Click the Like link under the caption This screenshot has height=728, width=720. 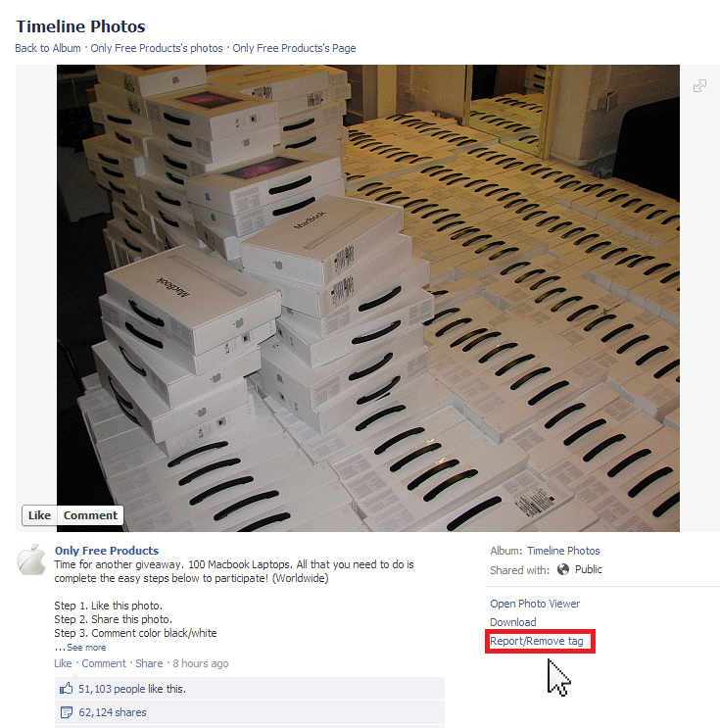pos(63,663)
